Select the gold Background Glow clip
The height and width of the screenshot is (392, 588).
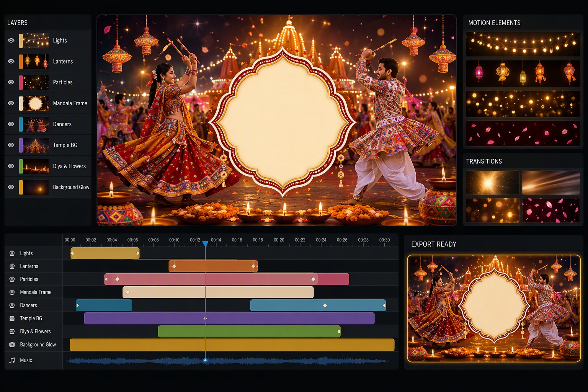tap(232, 345)
